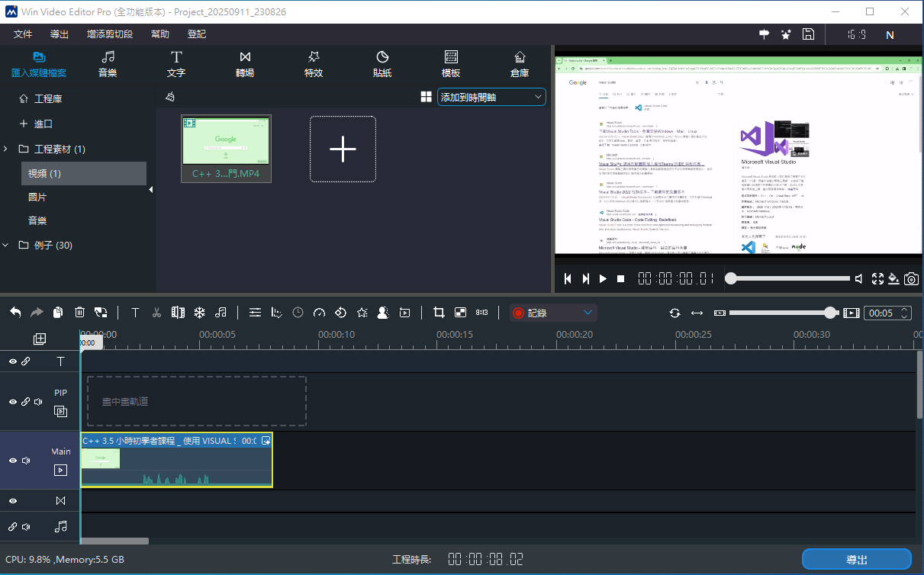Hide the PIP track with eye icon
Image resolution: width=924 pixels, height=575 pixels.
coord(13,402)
